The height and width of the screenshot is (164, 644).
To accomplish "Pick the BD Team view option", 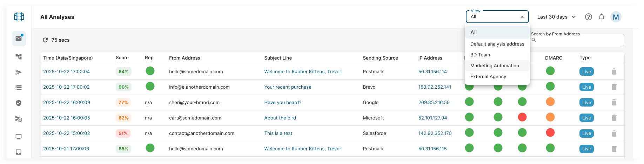I will (480, 55).
